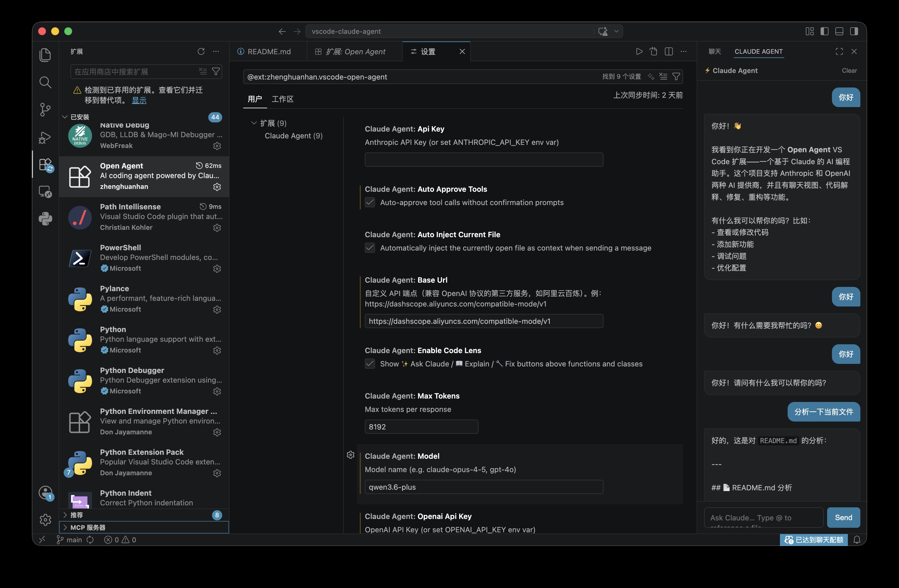Select CLAUDE AGENT panel tab
Screen dimensions: 899x588
758,51
